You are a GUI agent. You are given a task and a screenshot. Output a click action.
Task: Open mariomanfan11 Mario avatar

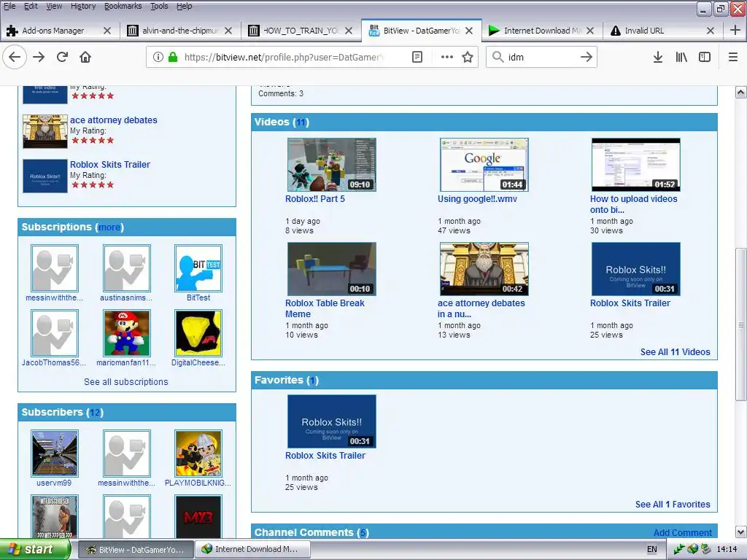[x=127, y=333]
